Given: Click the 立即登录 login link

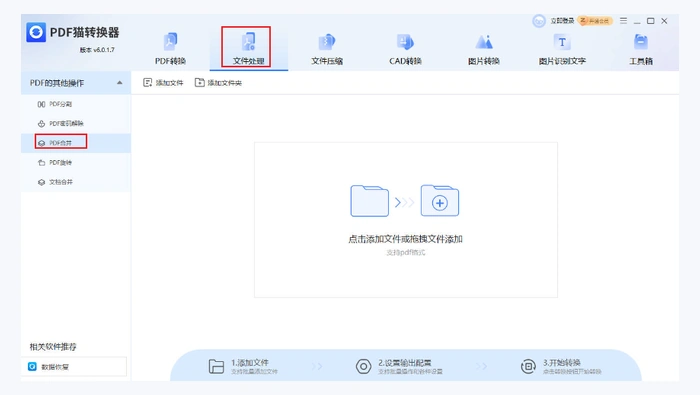Looking at the screenshot, I should pos(562,21).
